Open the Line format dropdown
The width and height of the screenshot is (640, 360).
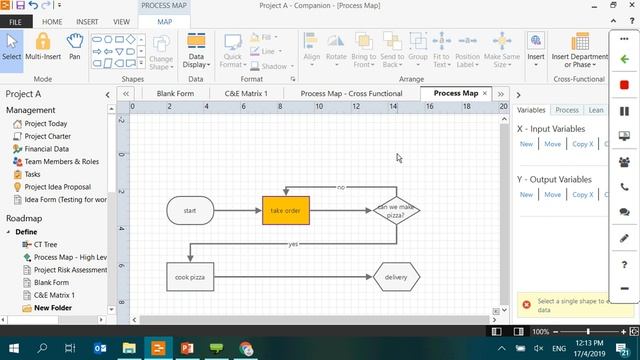pos(266,51)
